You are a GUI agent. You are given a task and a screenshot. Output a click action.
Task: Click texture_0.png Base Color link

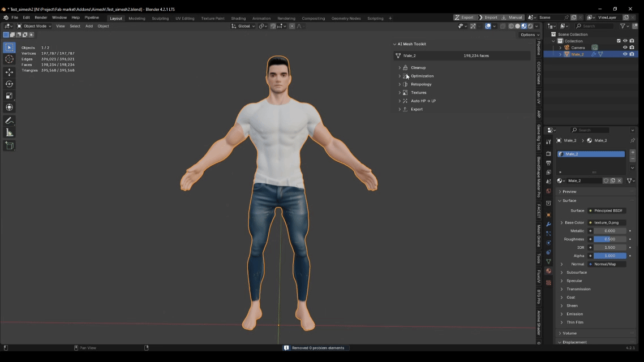click(x=607, y=222)
